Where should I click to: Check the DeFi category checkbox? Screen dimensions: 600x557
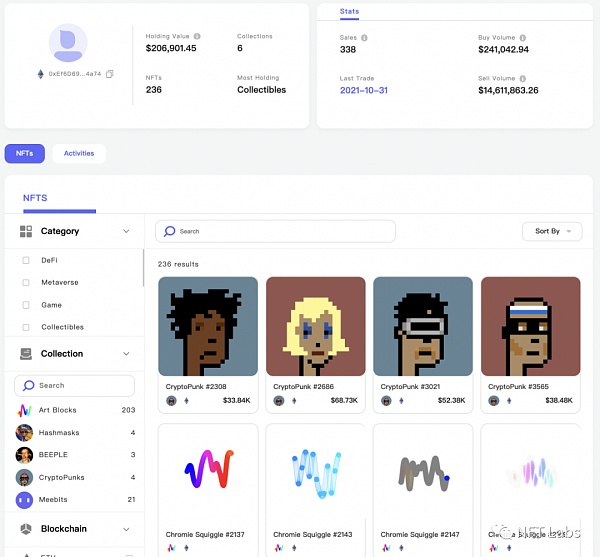[x=26, y=260]
